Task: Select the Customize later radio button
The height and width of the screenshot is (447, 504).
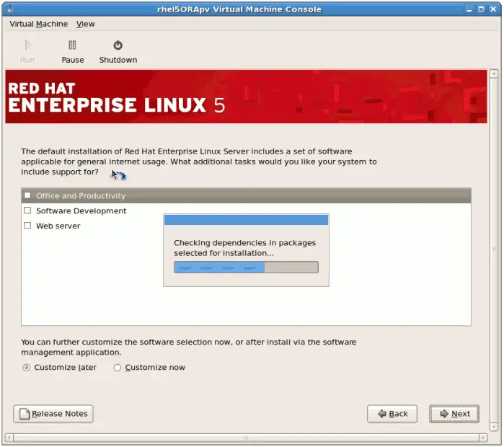Action: click(27, 368)
